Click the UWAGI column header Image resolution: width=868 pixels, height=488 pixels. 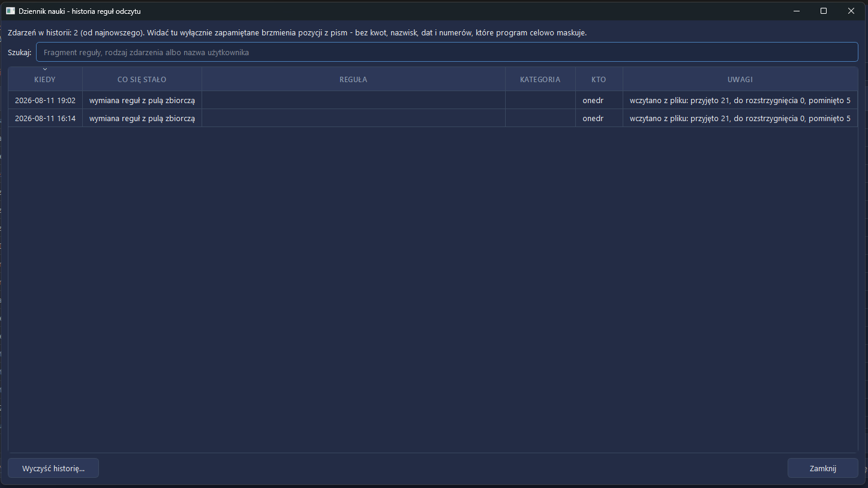[x=740, y=79]
